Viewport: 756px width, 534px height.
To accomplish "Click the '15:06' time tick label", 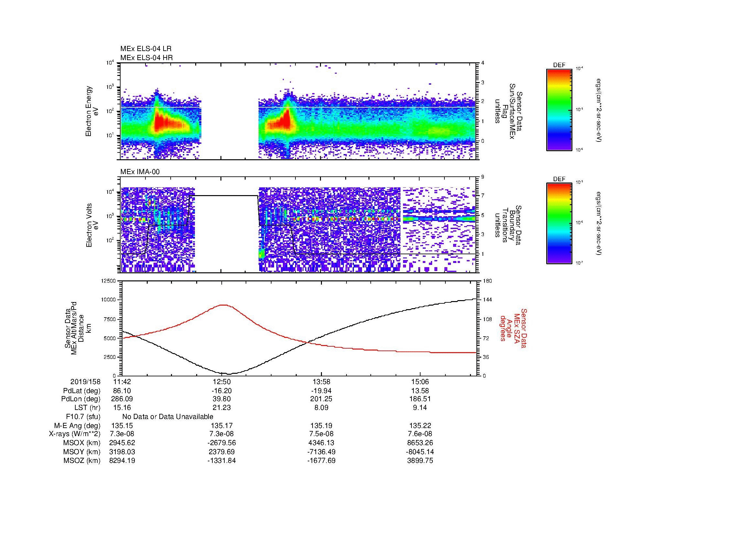I will [420, 382].
